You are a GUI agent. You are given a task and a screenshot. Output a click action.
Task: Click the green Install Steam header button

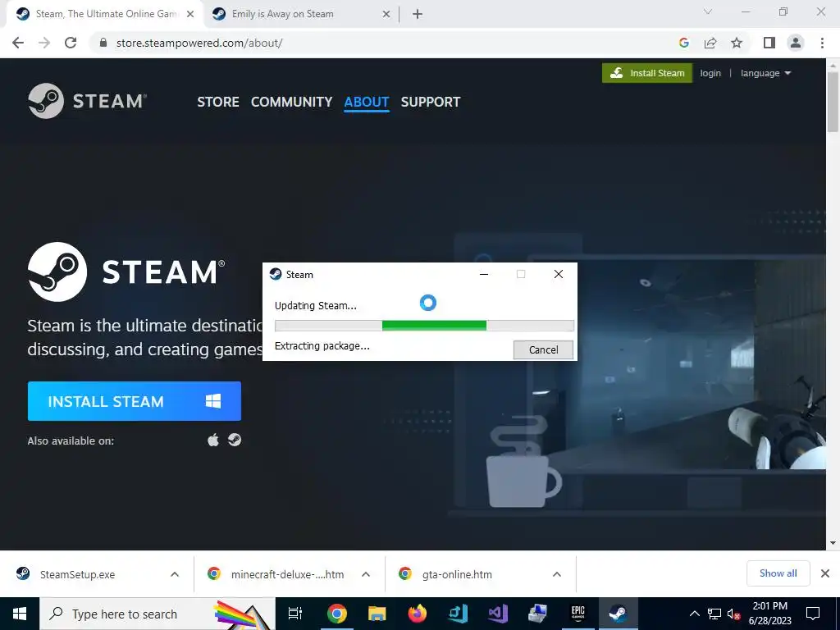click(x=647, y=73)
